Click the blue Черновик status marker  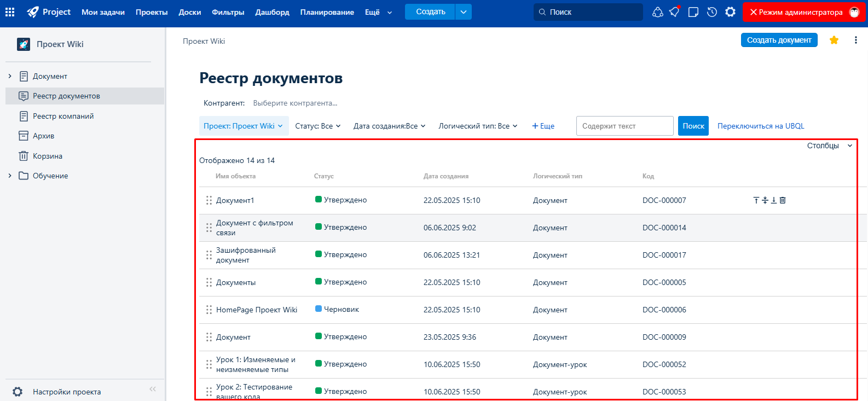(x=319, y=309)
